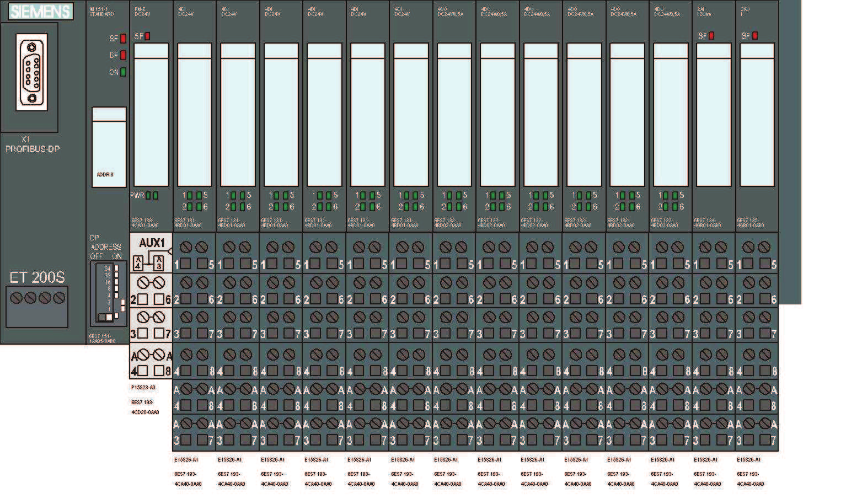Select the ADDR:3 label strip
The width and height of the screenshot is (846, 504).
[109, 147]
